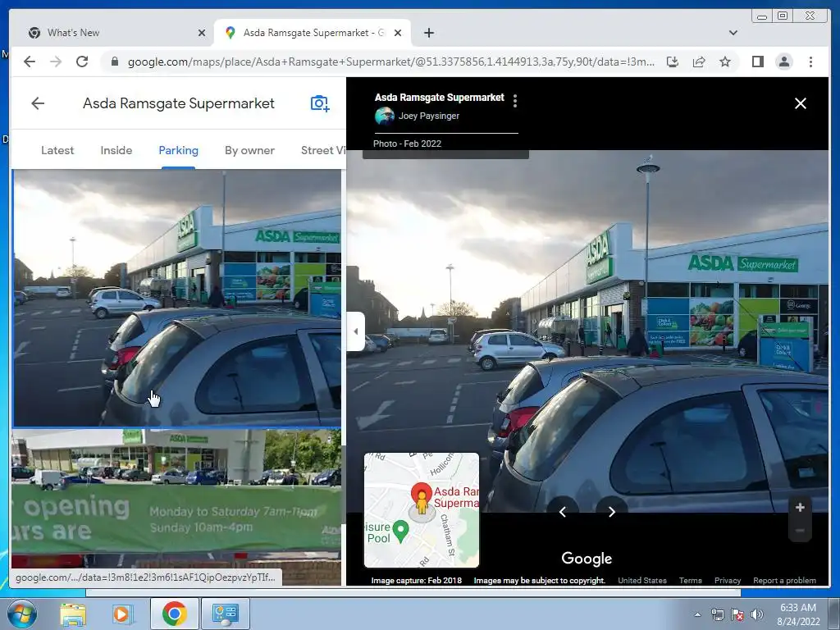This screenshot has height=630, width=840.
Task: Open Windows Explorer from taskbar
Action: pos(72,614)
